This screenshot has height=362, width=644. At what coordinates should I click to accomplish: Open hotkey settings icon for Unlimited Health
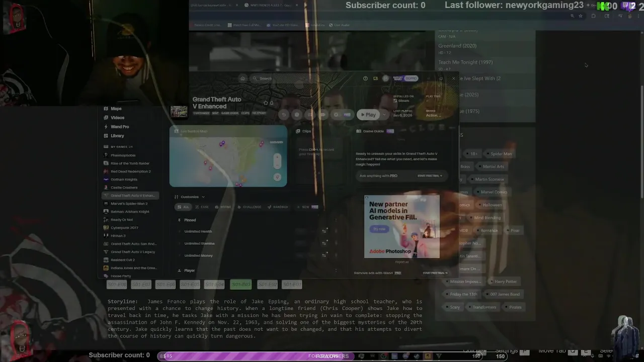coord(325,231)
